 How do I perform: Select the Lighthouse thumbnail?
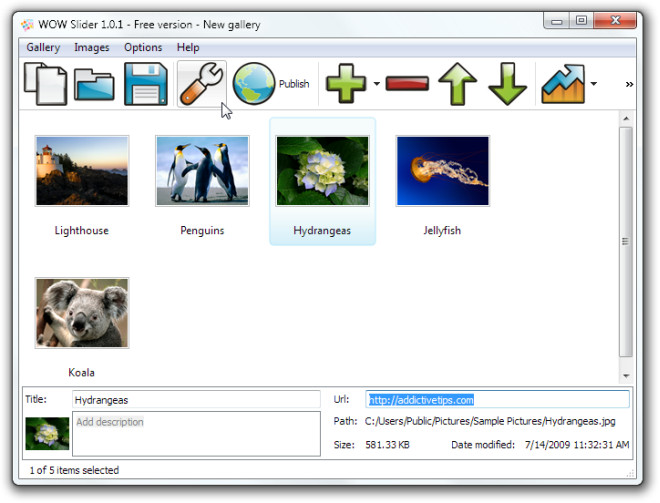point(82,171)
